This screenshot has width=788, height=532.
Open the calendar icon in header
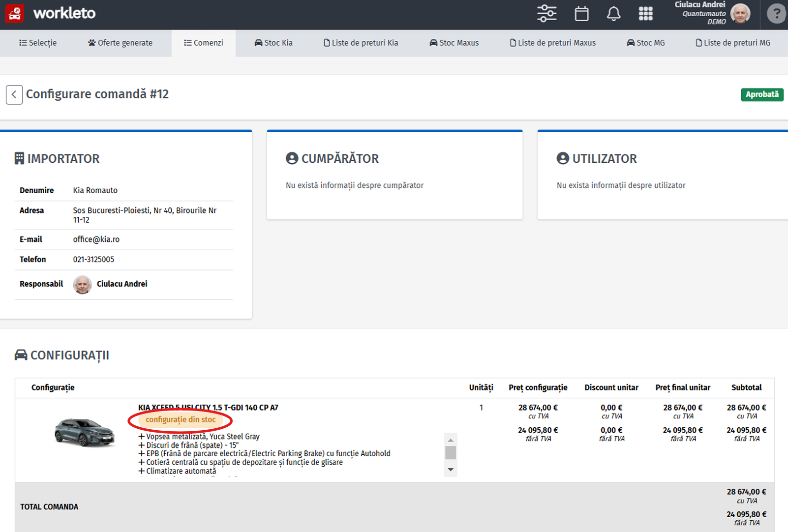(x=581, y=13)
